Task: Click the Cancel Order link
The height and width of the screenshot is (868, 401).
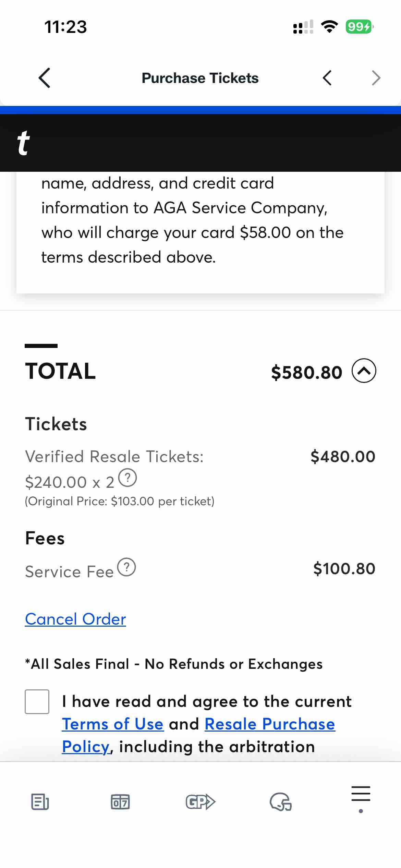Action: [75, 619]
